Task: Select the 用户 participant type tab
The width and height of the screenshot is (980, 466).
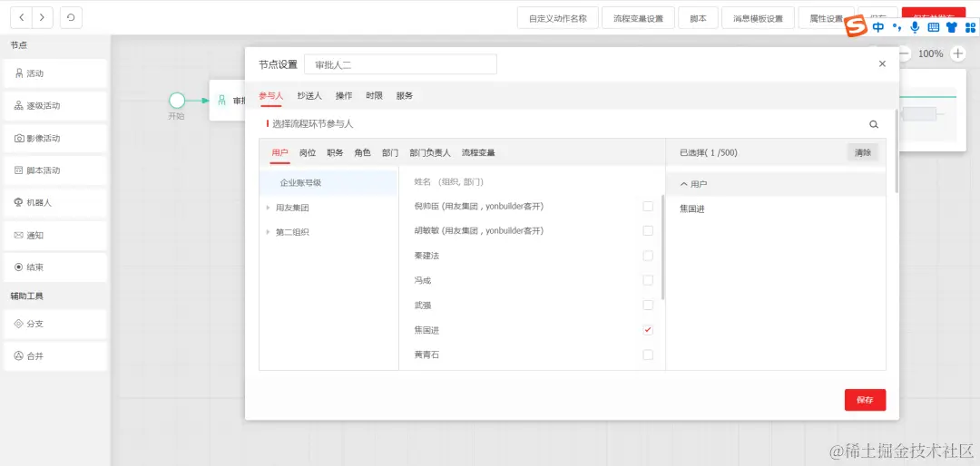Action: (x=280, y=152)
